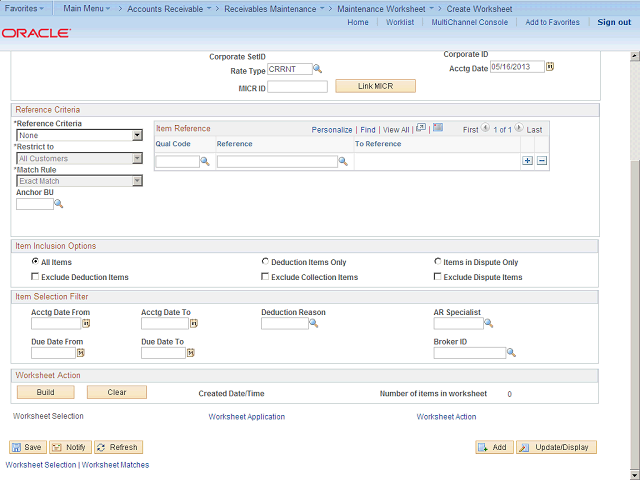Open the Acctg Date calendar picker
The height and width of the screenshot is (480, 640).
point(550,67)
